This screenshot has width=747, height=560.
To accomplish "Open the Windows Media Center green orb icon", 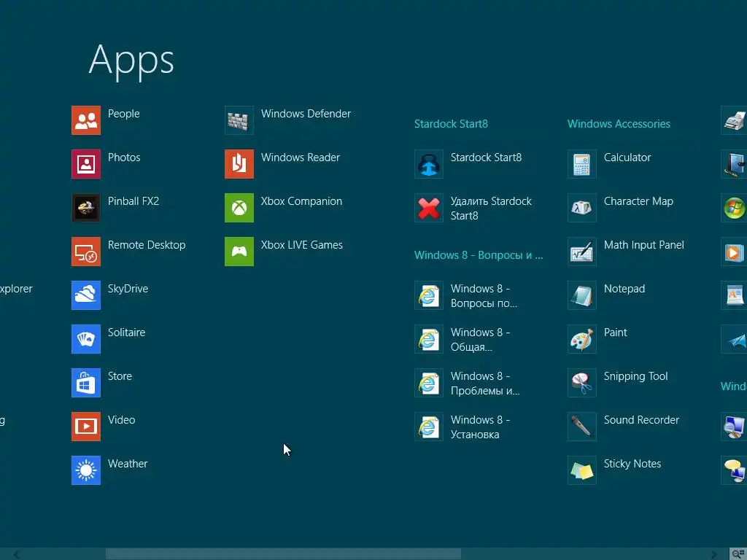I will (734, 208).
